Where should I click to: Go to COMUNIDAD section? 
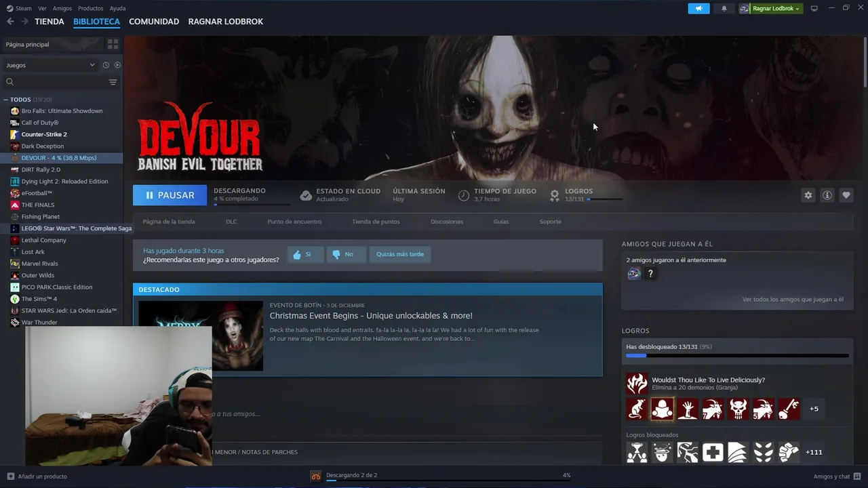(154, 22)
